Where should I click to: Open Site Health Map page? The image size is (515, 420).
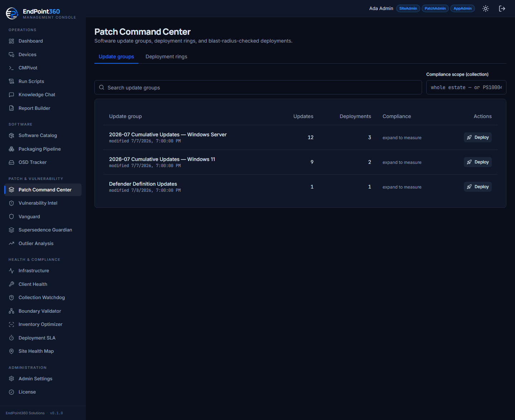point(43,351)
